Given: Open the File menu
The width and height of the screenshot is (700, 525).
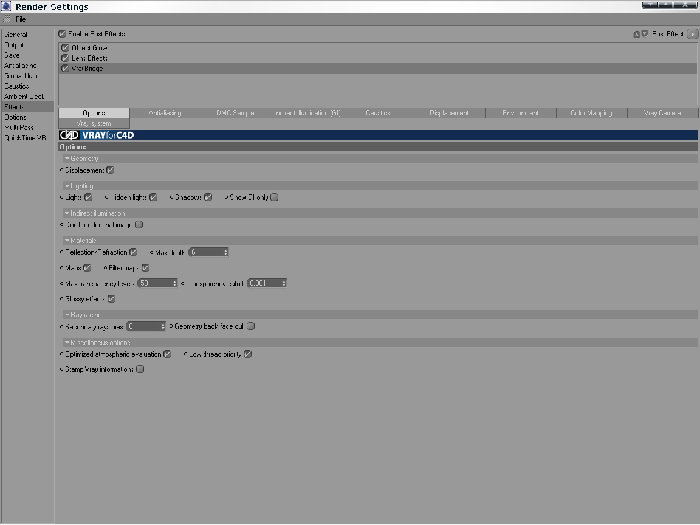Looking at the screenshot, I should [x=21, y=19].
